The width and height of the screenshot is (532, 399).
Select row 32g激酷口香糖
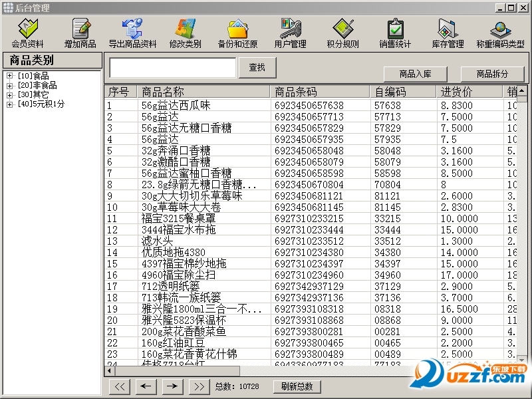click(x=311, y=162)
